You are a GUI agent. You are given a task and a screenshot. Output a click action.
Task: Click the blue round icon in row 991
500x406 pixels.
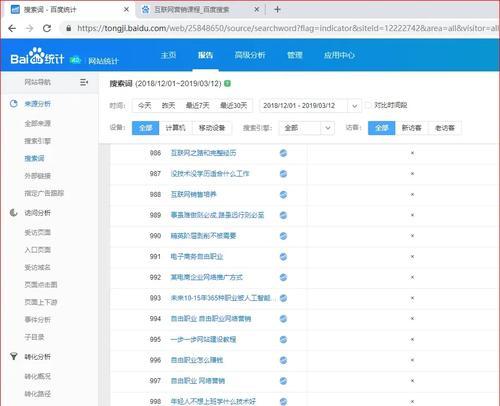tap(283, 256)
